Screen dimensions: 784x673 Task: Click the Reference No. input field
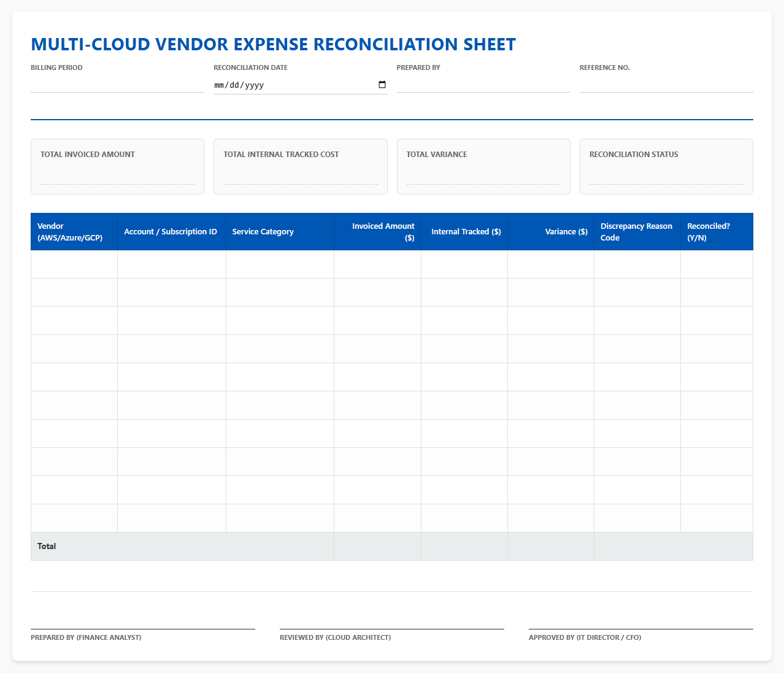coord(666,84)
